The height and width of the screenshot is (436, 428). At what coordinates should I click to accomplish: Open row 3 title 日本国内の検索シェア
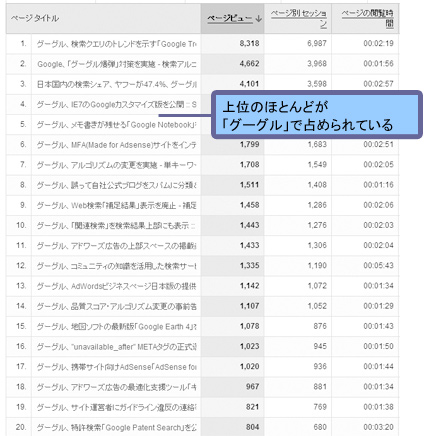[x=117, y=84]
